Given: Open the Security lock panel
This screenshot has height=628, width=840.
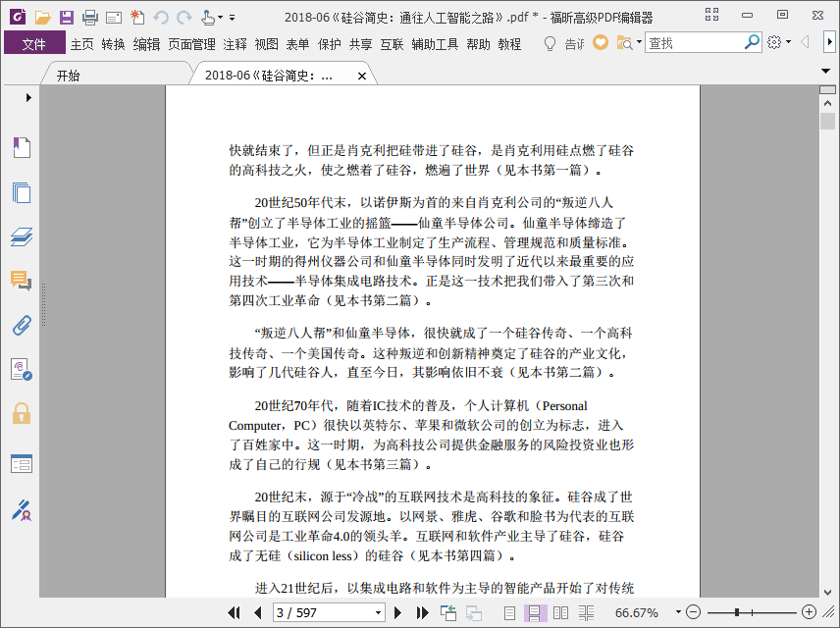Looking at the screenshot, I should point(22,414).
